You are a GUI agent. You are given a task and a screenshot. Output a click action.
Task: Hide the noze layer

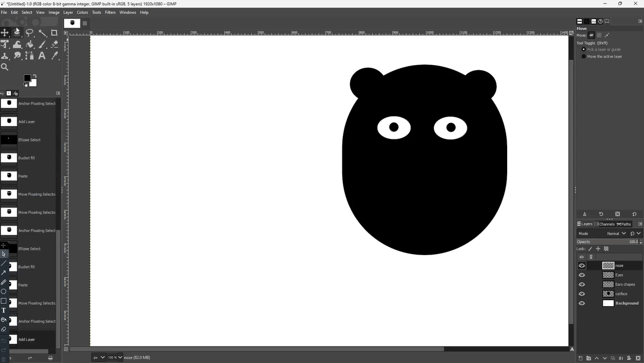point(582,265)
